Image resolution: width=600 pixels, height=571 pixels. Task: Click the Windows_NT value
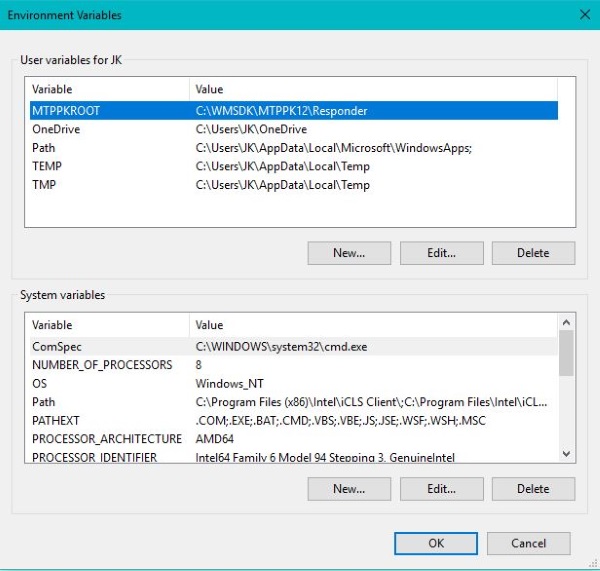[229, 383]
